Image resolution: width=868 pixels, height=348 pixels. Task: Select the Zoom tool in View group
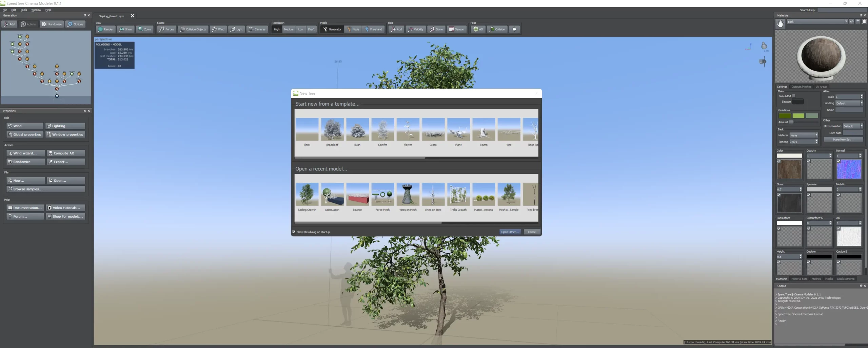tap(144, 29)
